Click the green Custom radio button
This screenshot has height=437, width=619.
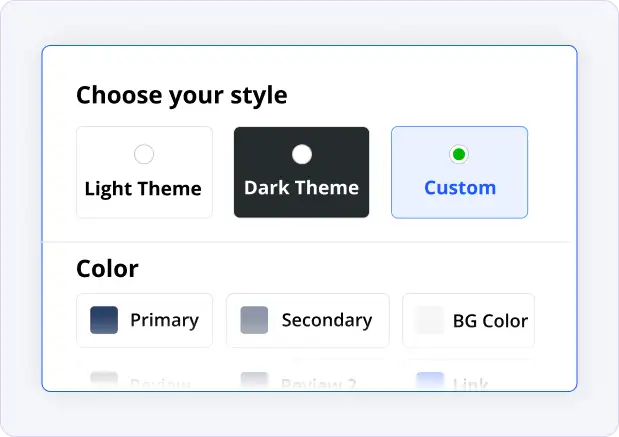(x=459, y=154)
